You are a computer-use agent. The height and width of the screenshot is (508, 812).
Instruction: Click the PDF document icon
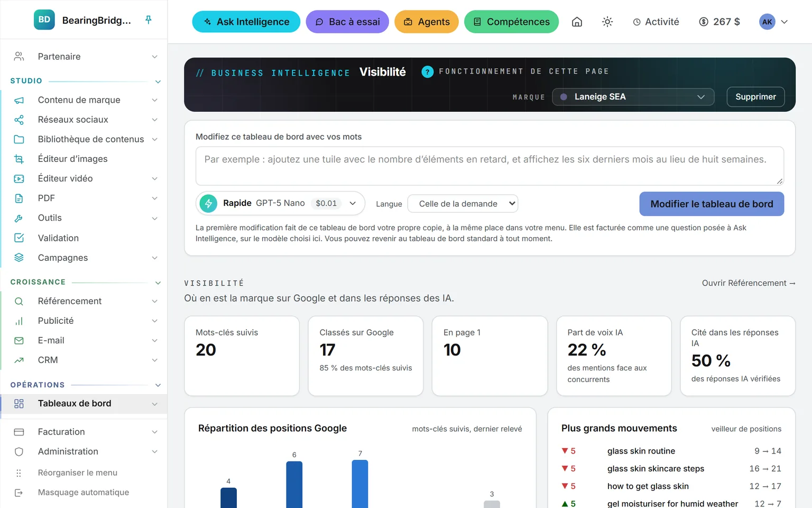pos(19,198)
